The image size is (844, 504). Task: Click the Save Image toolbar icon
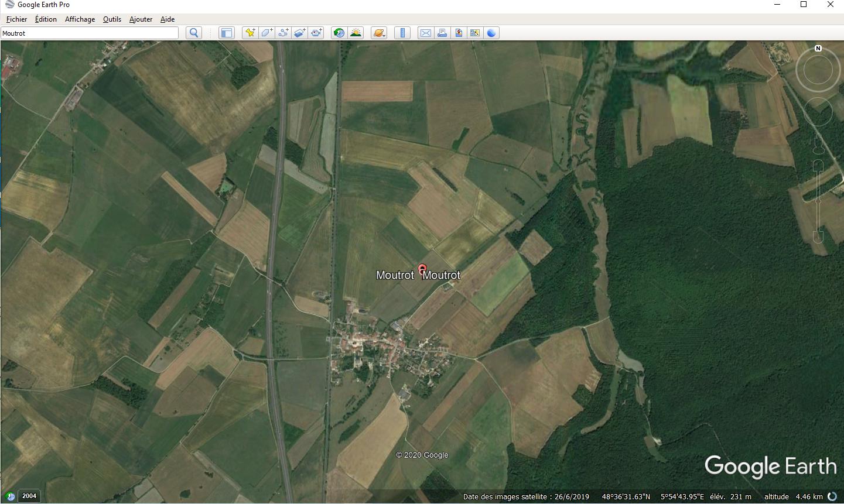click(459, 33)
